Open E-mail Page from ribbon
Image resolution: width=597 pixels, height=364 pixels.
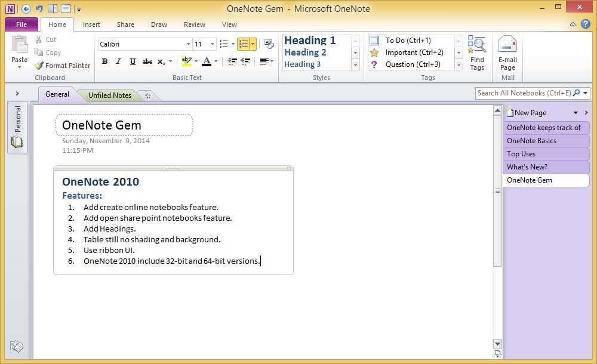[x=507, y=53]
